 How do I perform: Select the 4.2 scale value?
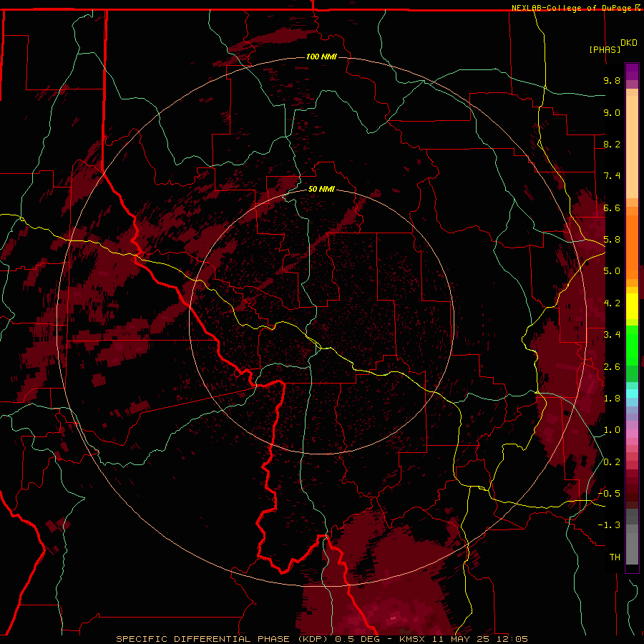coord(612,303)
